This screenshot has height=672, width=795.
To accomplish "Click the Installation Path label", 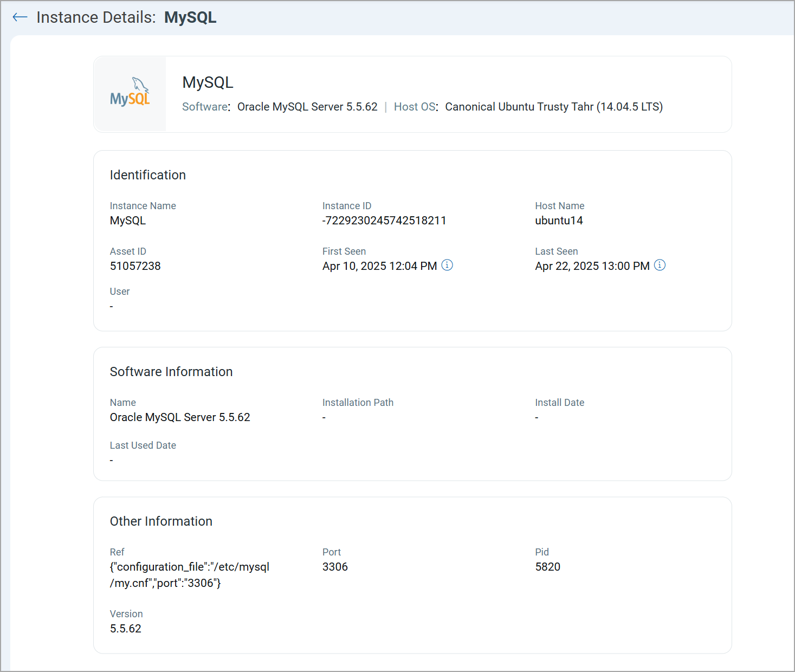I will tap(358, 403).
